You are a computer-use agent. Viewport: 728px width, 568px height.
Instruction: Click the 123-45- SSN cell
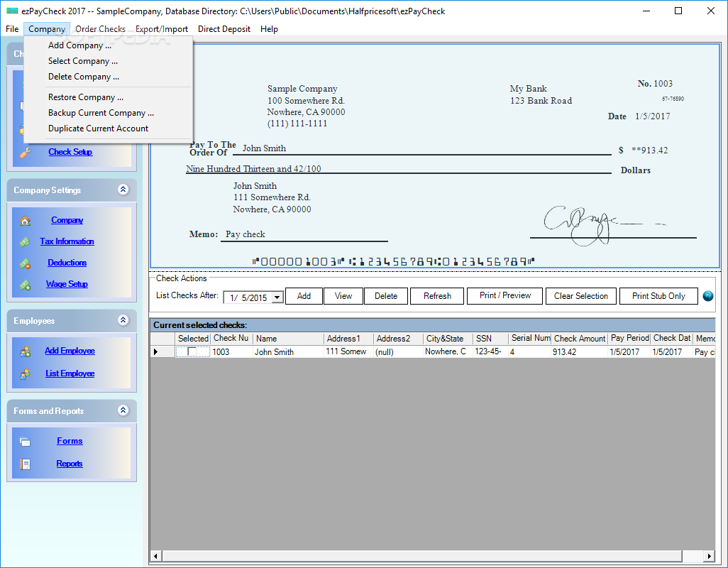[491, 352]
